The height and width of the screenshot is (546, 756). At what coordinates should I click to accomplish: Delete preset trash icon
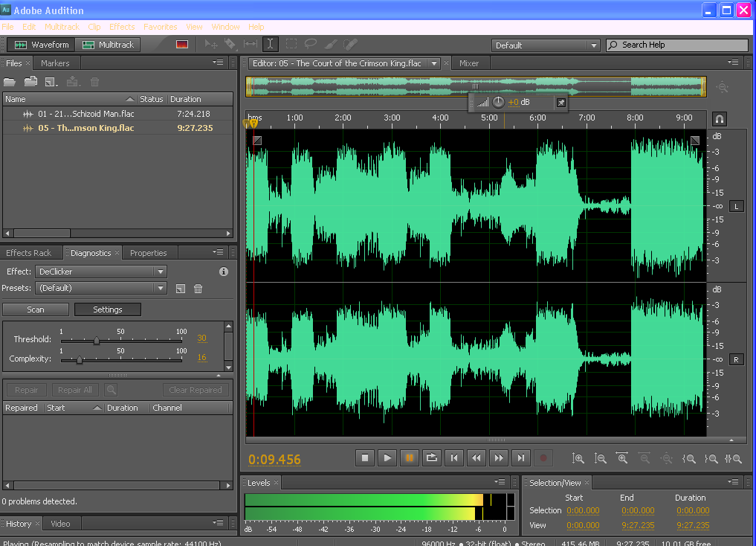[x=198, y=289]
